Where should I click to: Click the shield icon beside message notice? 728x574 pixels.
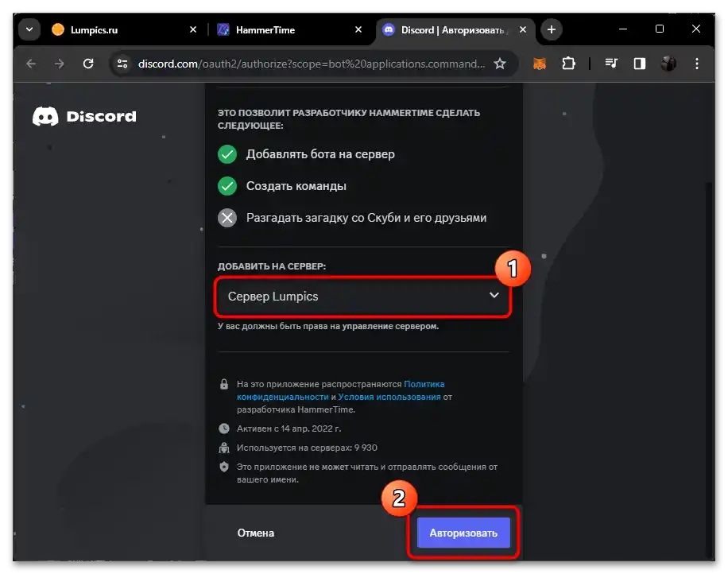224,467
